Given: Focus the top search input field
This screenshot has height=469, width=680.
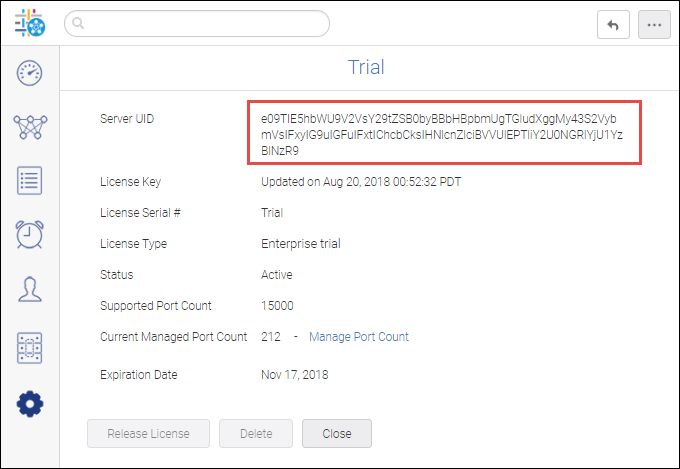Looking at the screenshot, I should tap(200, 23).
